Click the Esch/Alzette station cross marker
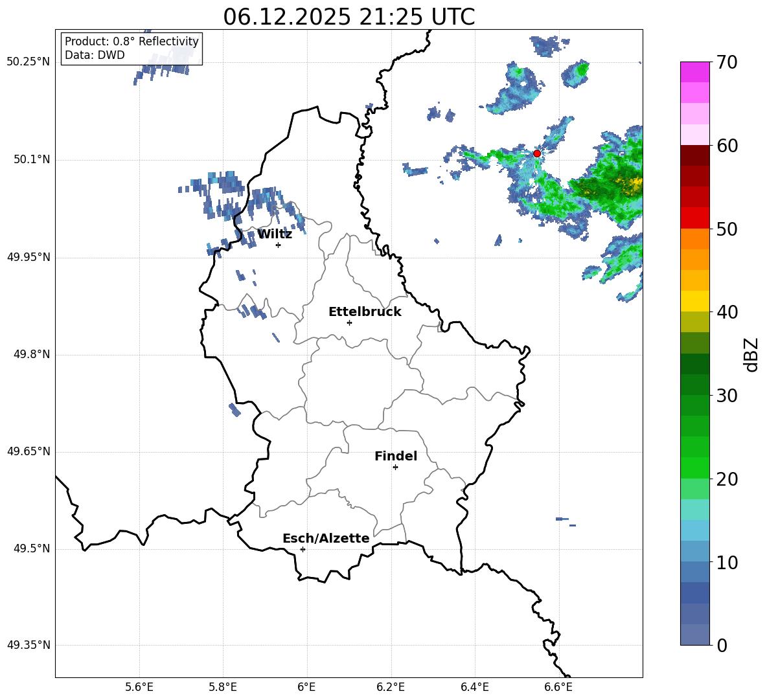Viewport: 767px width, 700px height. [x=303, y=549]
